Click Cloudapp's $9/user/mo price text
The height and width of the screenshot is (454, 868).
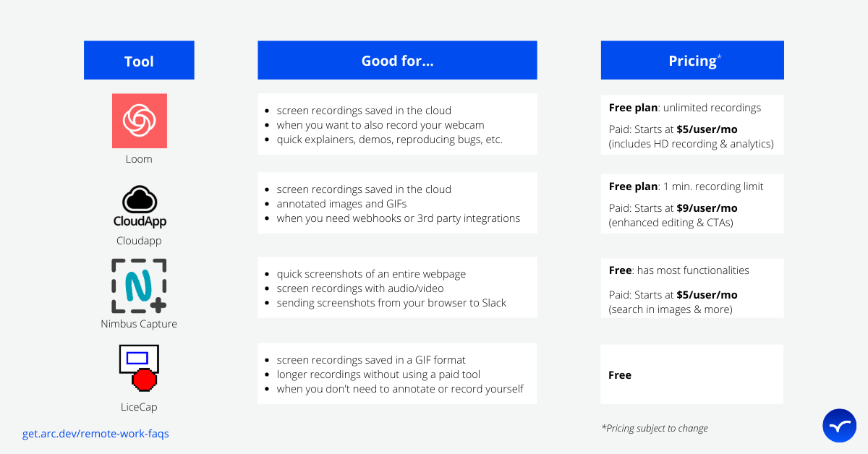tap(707, 208)
